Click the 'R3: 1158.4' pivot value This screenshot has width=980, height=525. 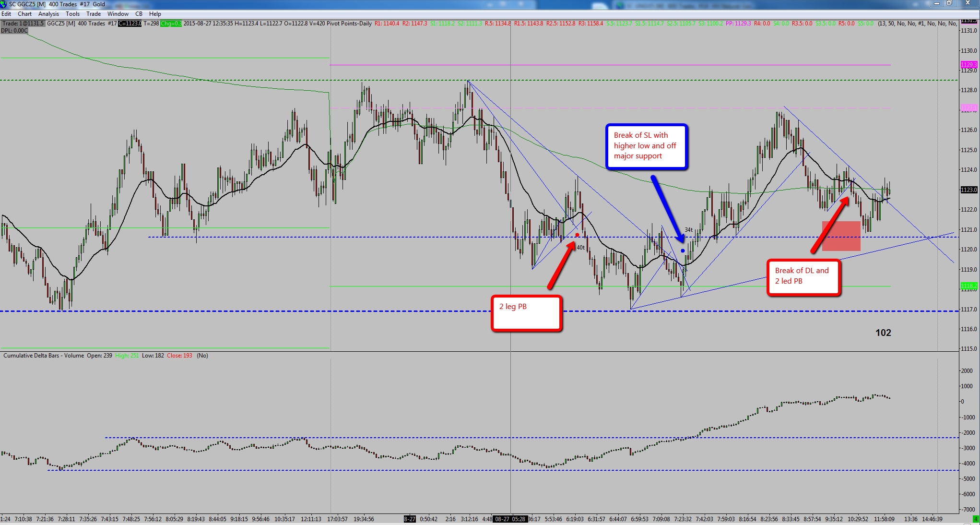click(x=590, y=24)
